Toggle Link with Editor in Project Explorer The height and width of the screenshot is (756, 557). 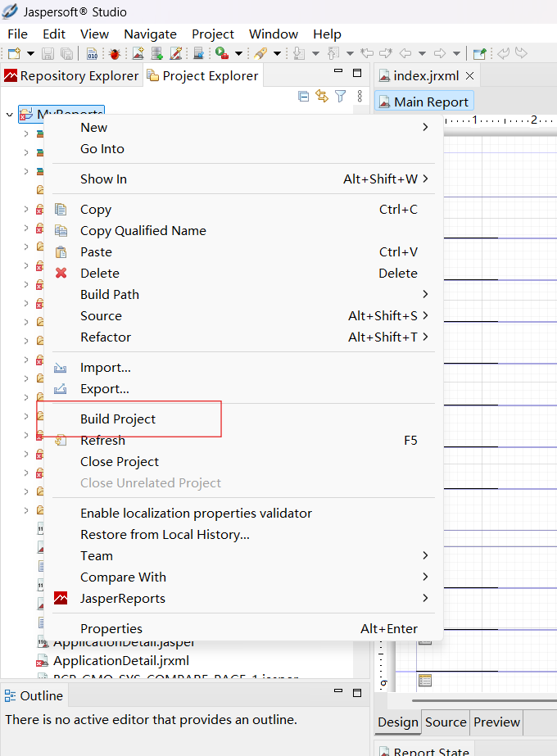coord(322,97)
